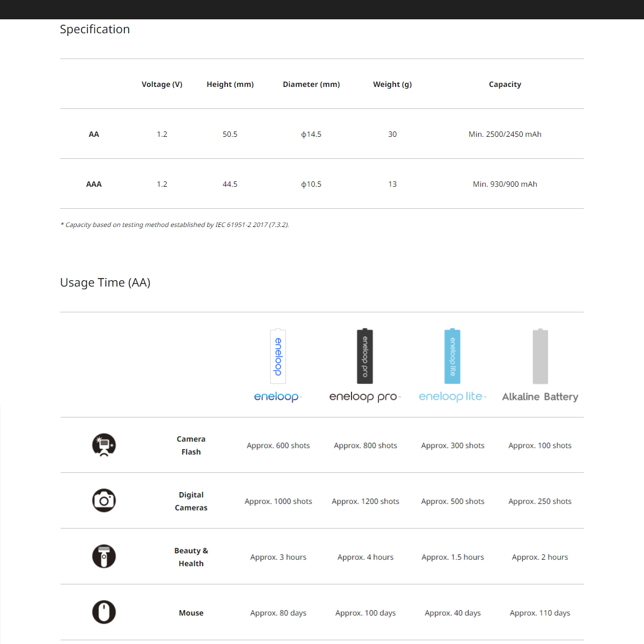This screenshot has width=644, height=644.
Task: Click the Mouse row label
Action: click(x=191, y=613)
